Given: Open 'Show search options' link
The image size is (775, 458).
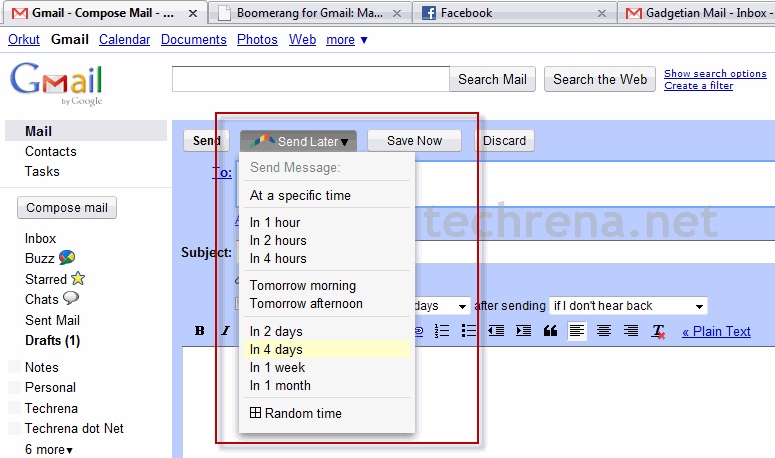Looking at the screenshot, I should pyautogui.click(x=715, y=74).
